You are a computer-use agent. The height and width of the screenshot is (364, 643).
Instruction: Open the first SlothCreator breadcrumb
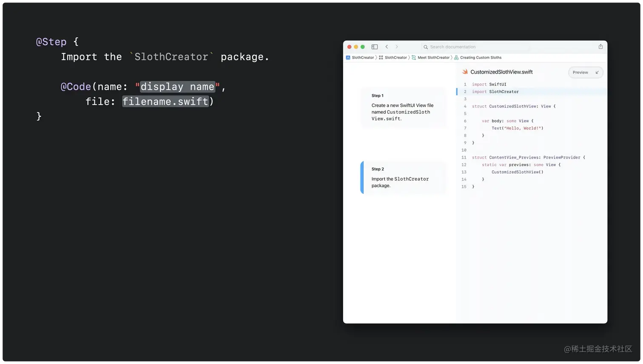363,57
